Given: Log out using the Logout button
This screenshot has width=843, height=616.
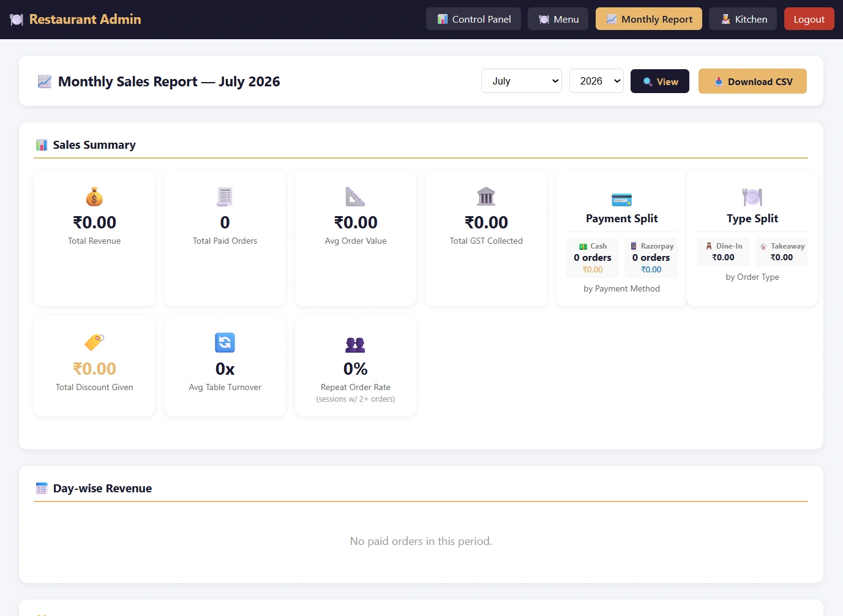Looking at the screenshot, I should click(809, 19).
